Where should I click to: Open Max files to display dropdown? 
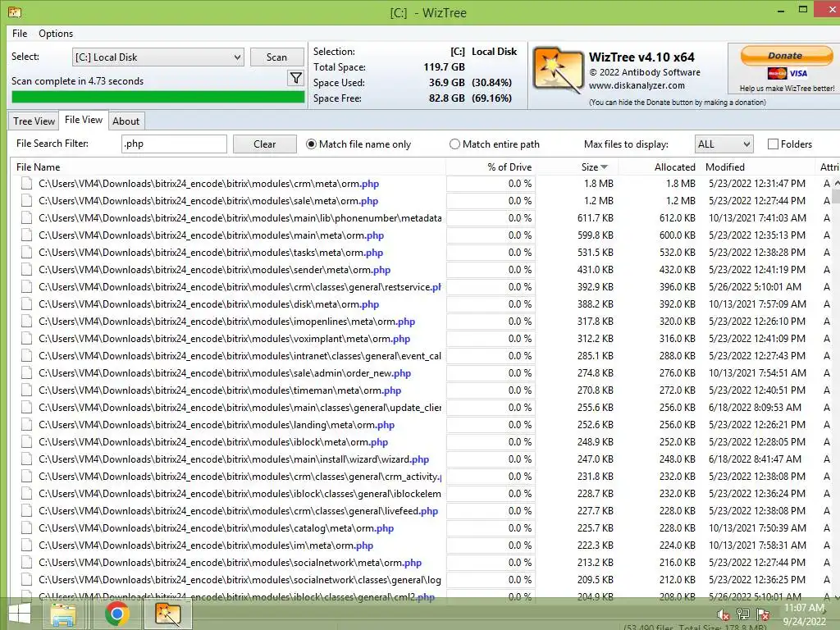coord(724,144)
